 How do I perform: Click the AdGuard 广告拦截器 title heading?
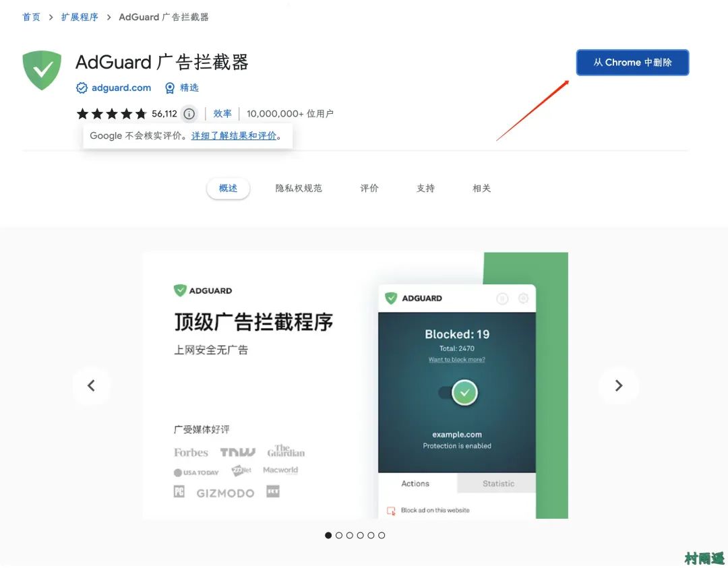(x=162, y=62)
